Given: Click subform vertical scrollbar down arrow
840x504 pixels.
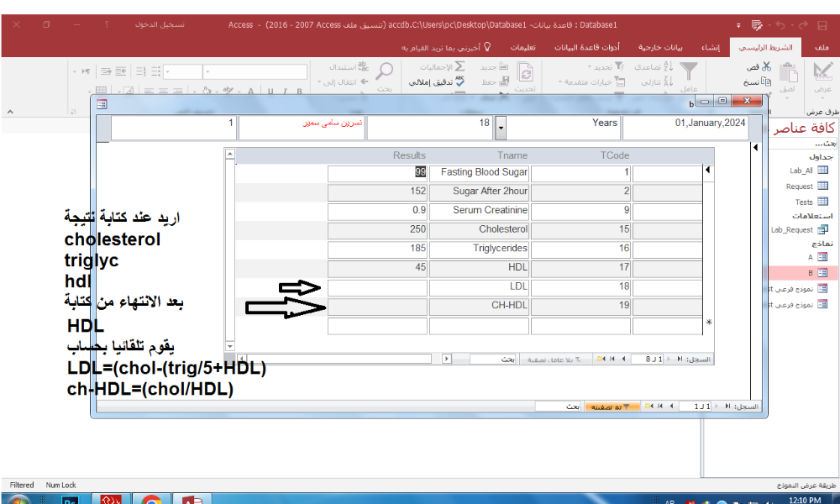Looking at the screenshot, I should click(x=230, y=346).
